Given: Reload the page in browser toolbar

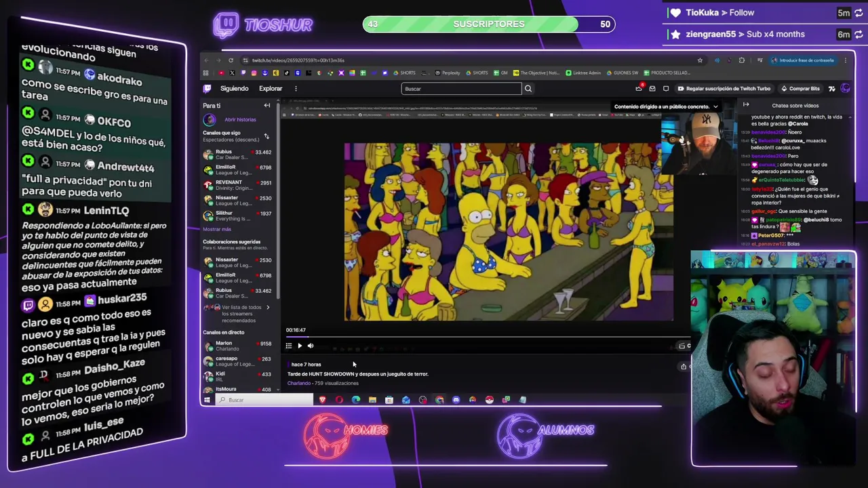Looking at the screenshot, I should tap(231, 60).
